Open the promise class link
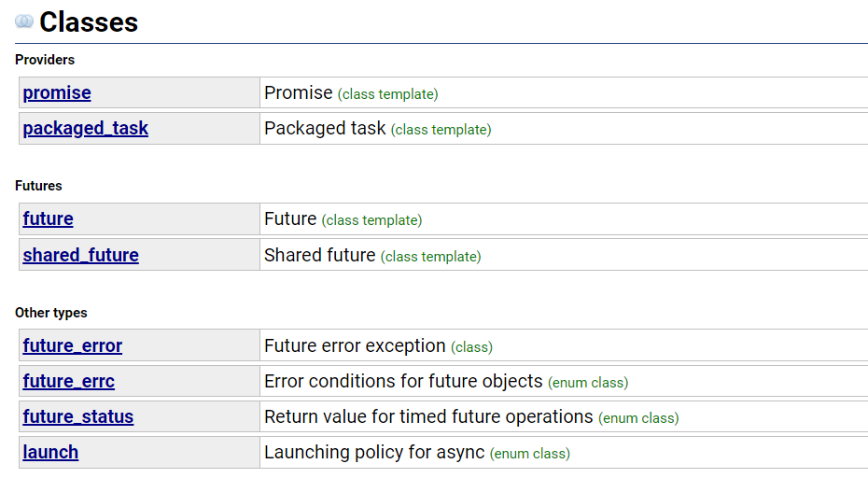The width and height of the screenshot is (868, 478). tap(57, 93)
